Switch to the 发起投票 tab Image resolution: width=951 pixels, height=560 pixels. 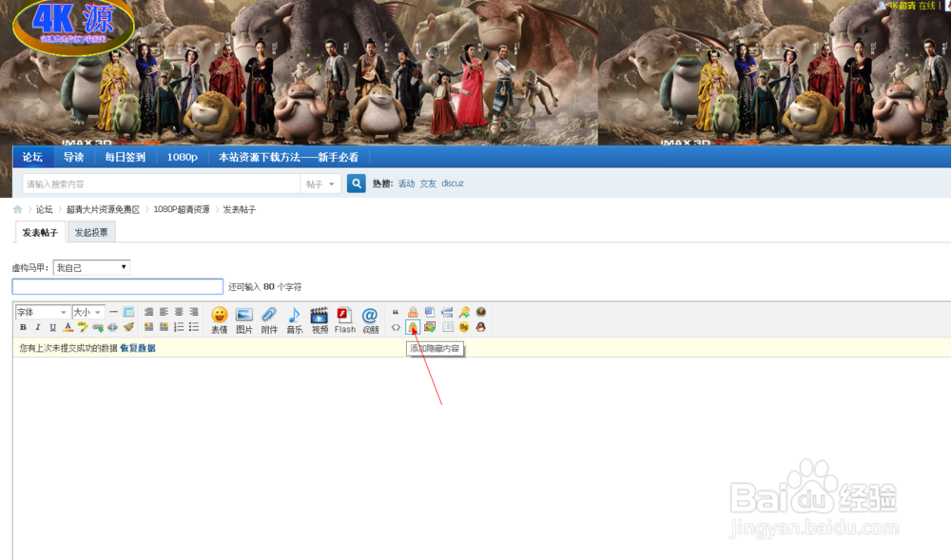click(91, 232)
